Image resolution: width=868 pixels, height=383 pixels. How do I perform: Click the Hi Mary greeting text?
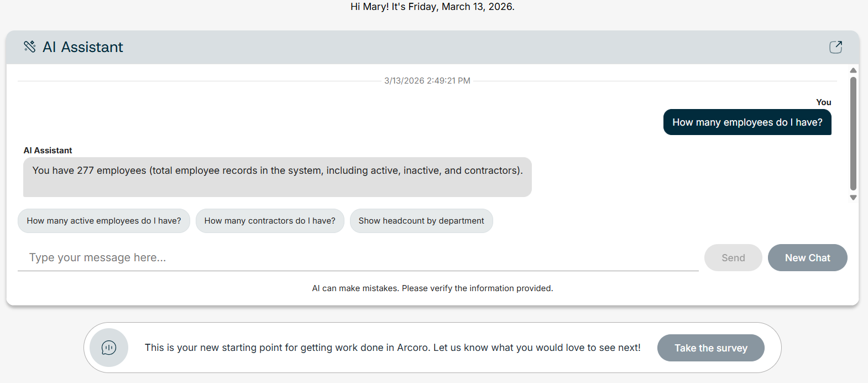click(432, 7)
